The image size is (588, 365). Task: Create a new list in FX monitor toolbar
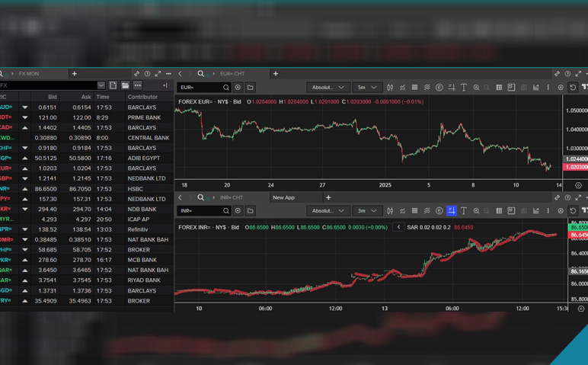[113, 85]
